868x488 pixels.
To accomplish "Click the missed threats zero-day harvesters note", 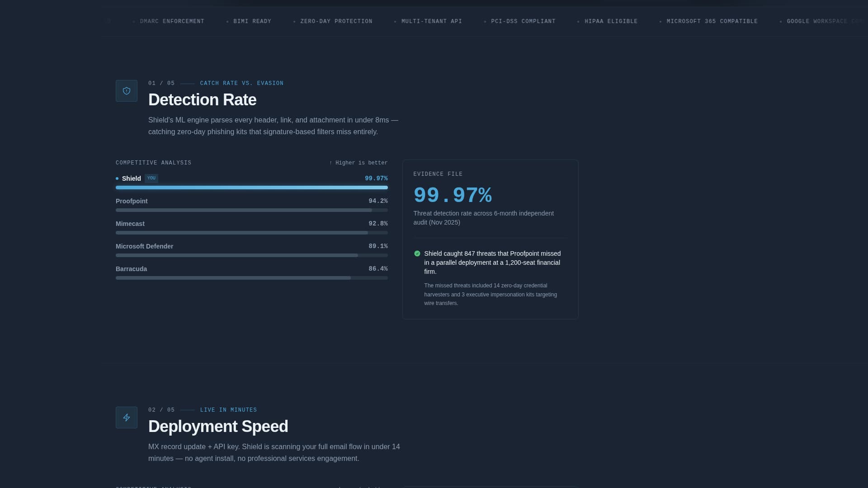I will click(491, 294).
